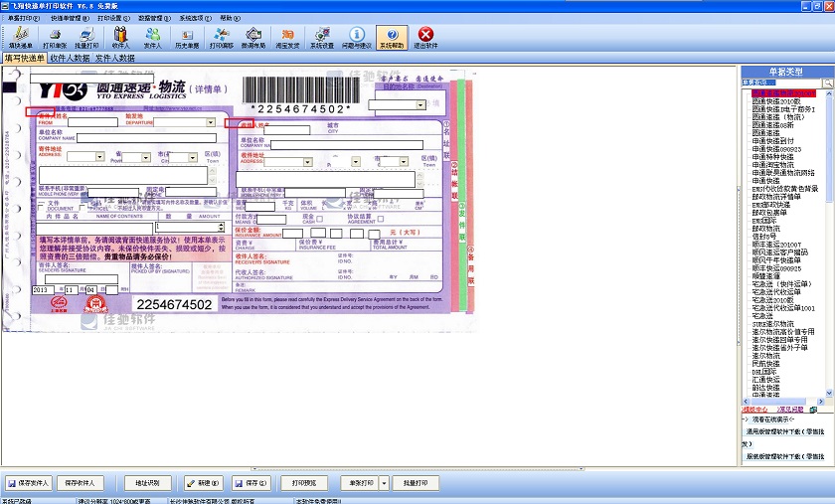835x504 pixels.
Task: Select 顺丰速运201007 in template list
Action: point(776,244)
